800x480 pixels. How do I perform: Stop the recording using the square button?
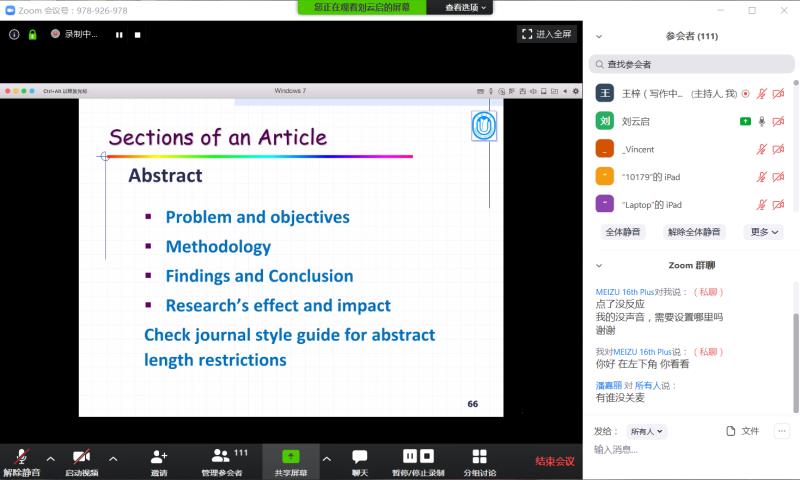tap(138, 34)
